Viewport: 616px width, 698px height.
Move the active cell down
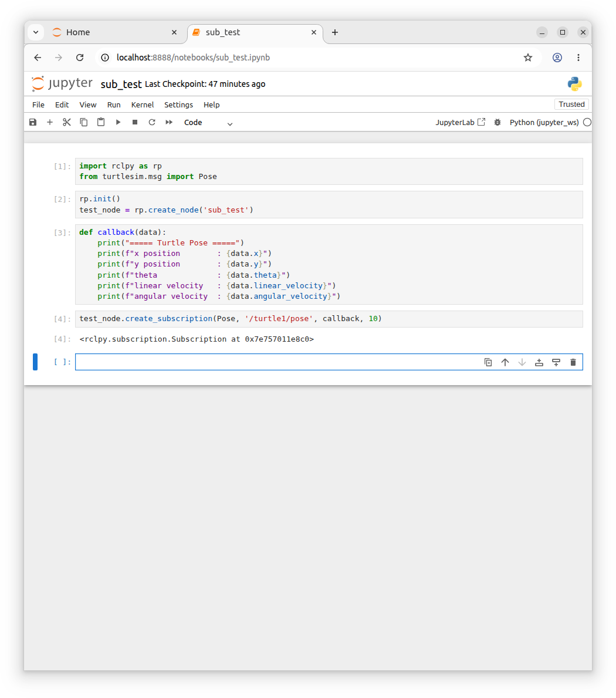tap(522, 362)
